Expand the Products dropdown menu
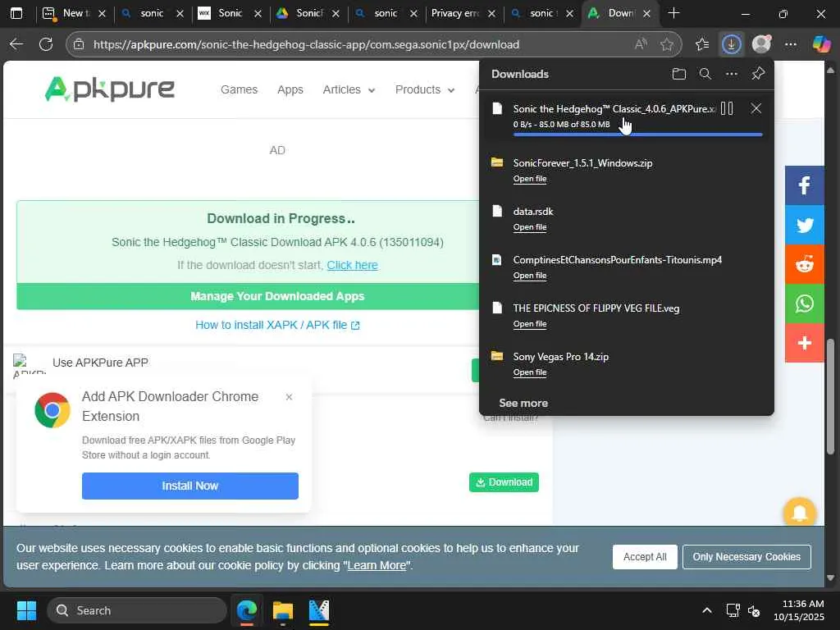Image resolution: width=840 pixels, height=630 pixels. [425, 89]
